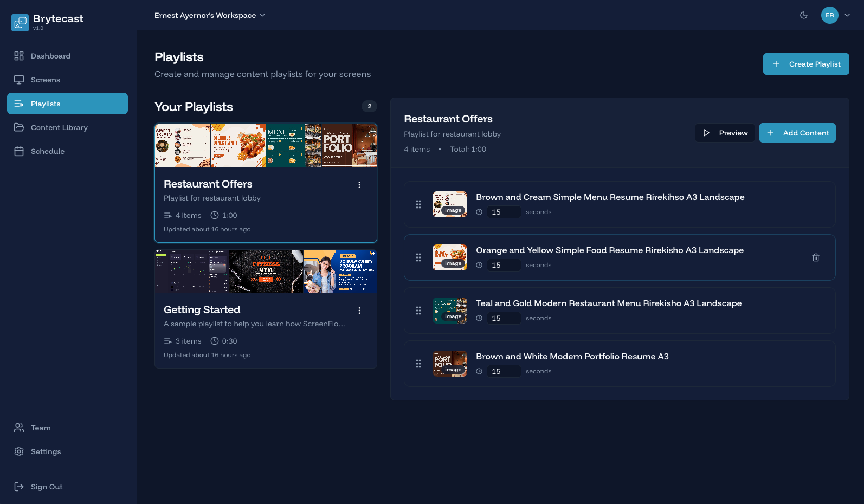Click the Add Content button

pyautogui.click(x=797, y=133)
